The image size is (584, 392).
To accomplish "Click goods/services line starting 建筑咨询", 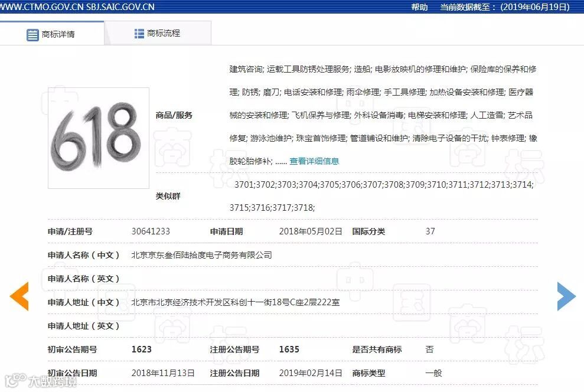I will click(383, 69).
